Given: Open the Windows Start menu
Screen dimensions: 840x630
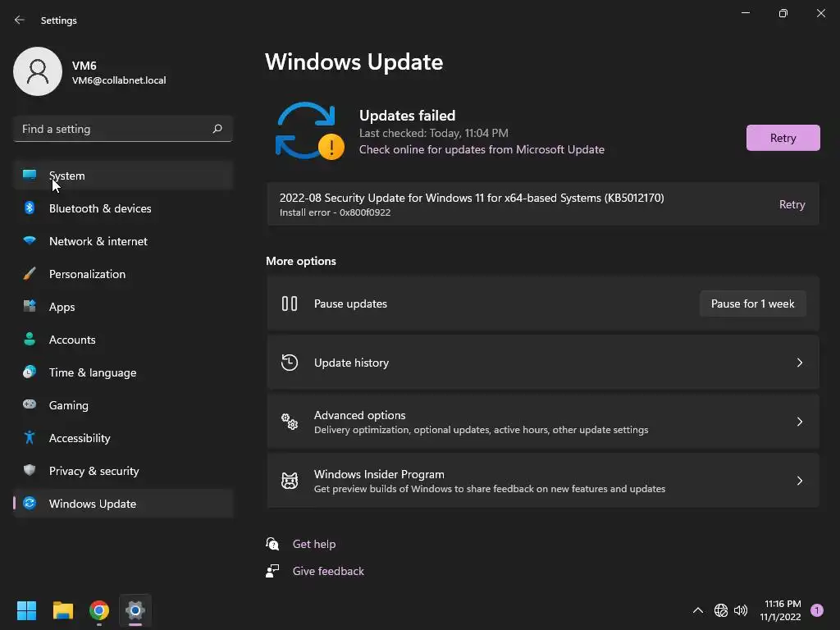Looking at the screenshot, I should coord(26,610).
